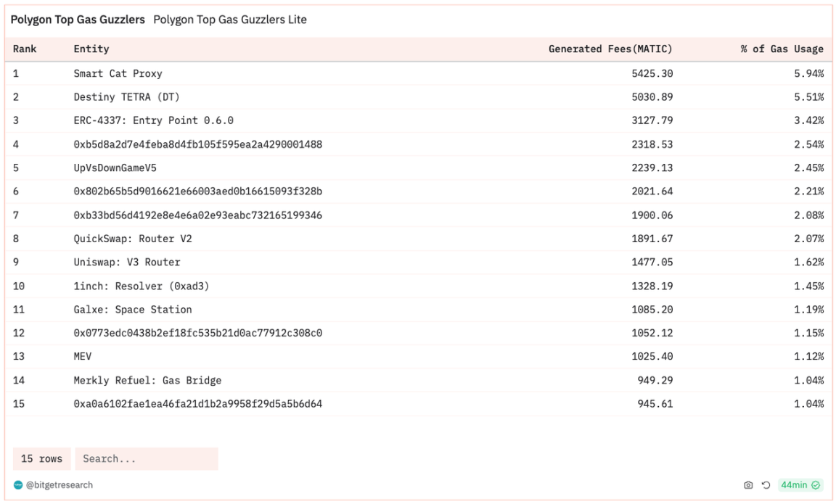
Task: Click the 15 rows count label
Action: [x=41, y=459]
